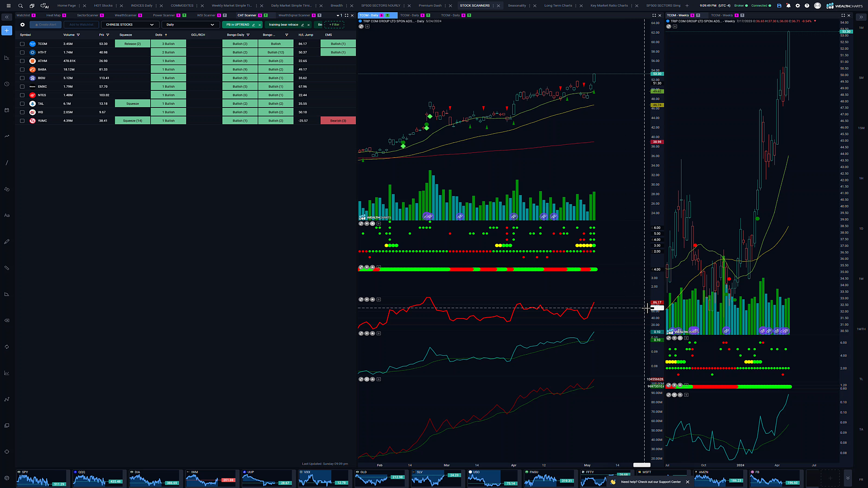This screenshot has height=488, width=868.
Task: Switch to the COMMODITES workspace tab
Action: [x=182, y=6]
